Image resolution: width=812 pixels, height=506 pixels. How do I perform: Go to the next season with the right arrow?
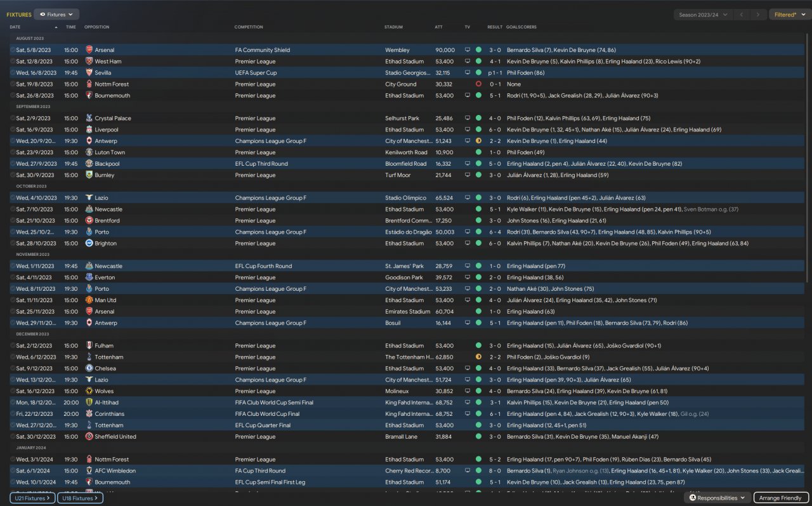pos(758,15)
